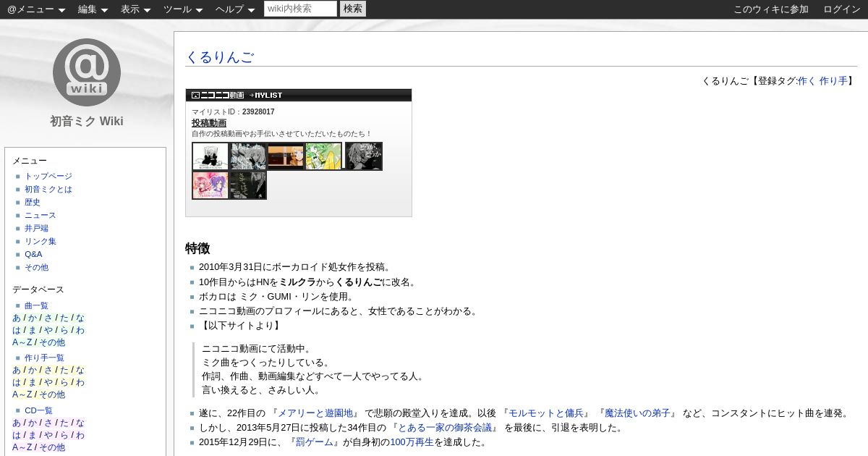The image size is (868, 456).
Task: Open the orange-toned third mylist thumbnail
Action: coord(286,156)
